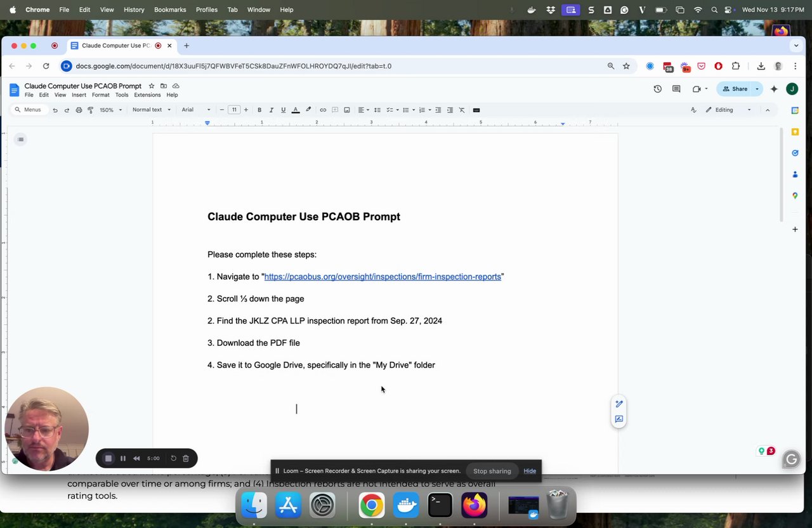Add a side panel add-on with plus
The width and height of the screenshot is (812, 528).
click(795, 229)
